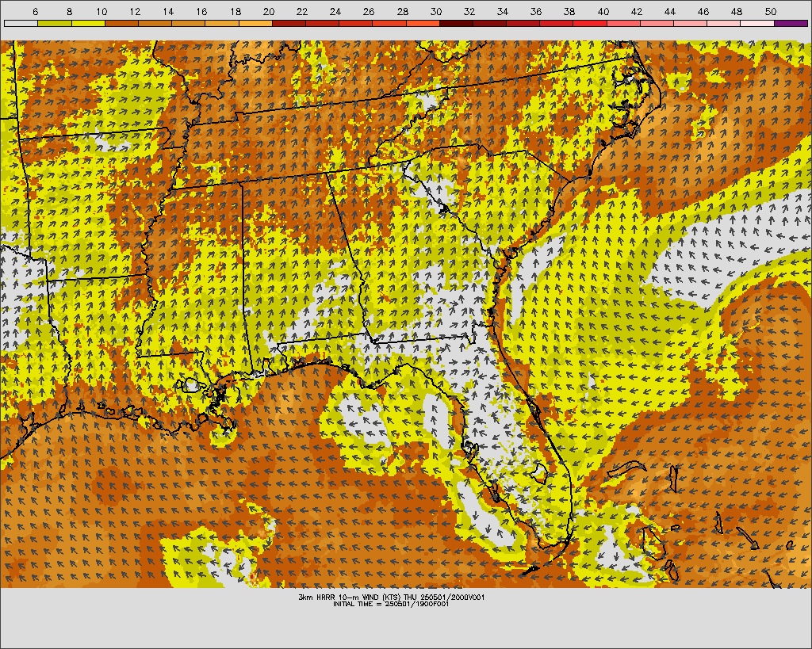This screenshot has height=649, width=812.
Task: Click the gray swatch left of 6
Action: tap(21, 23)
